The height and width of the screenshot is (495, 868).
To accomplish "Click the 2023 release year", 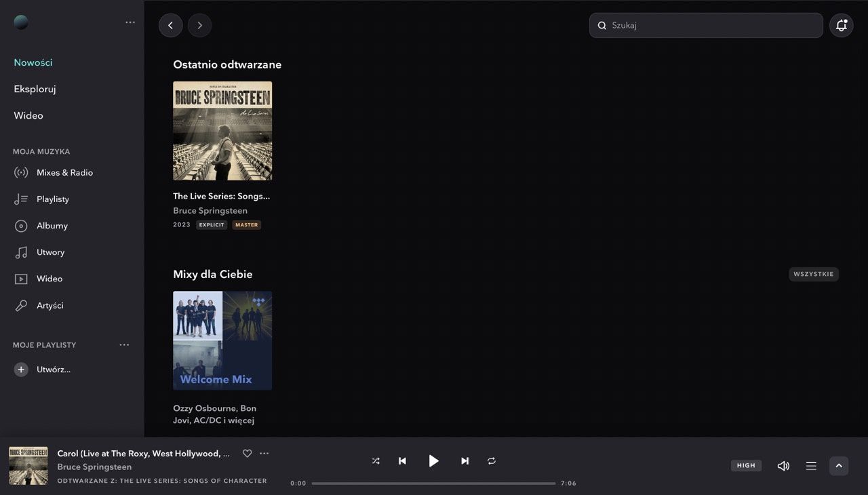I will 182,224.
